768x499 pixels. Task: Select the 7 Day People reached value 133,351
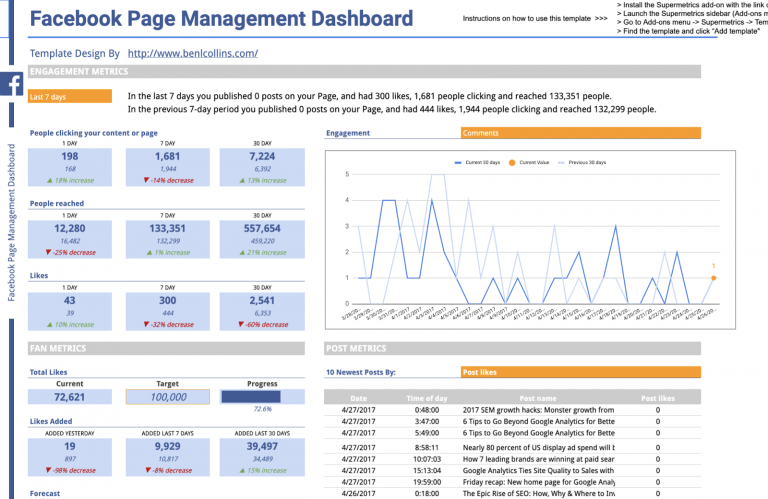pyautogui.click(x=167, y=228)
